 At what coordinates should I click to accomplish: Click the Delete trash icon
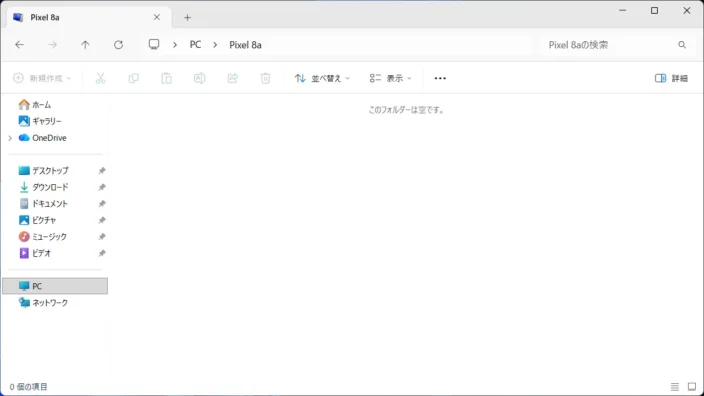click(265, 78)
